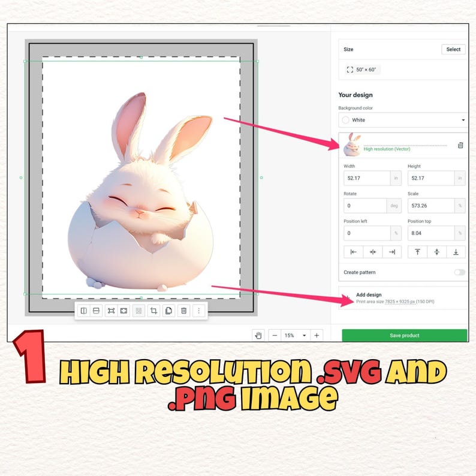The height and width of the screenshot is (476, 476).
Task: Click the Width input field
Action: point(367,178)
